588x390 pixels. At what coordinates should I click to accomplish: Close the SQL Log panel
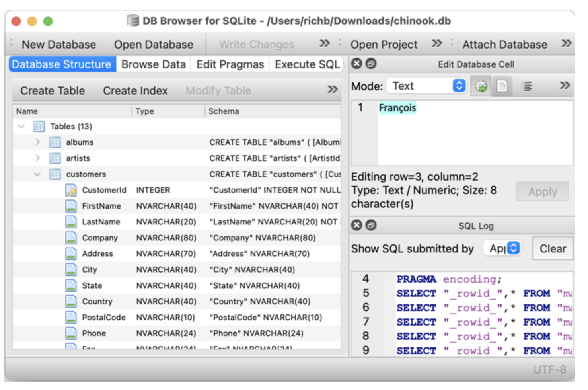click(356, 225)
